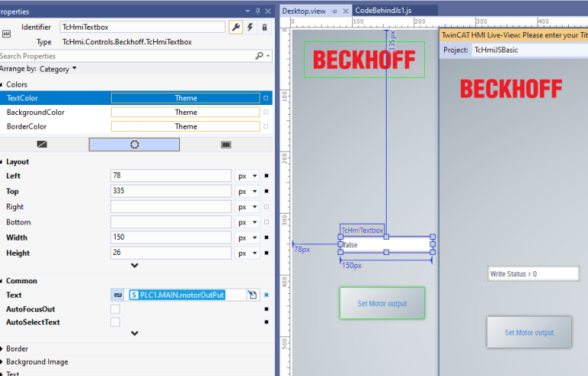Click the lock icon beside Identifier
This screenshot has height=376, width=588.
(264, 27)
